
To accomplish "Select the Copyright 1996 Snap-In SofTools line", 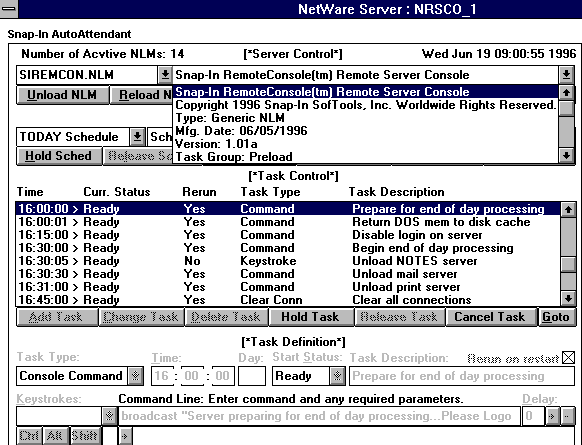I will click(x=366, y=105).
